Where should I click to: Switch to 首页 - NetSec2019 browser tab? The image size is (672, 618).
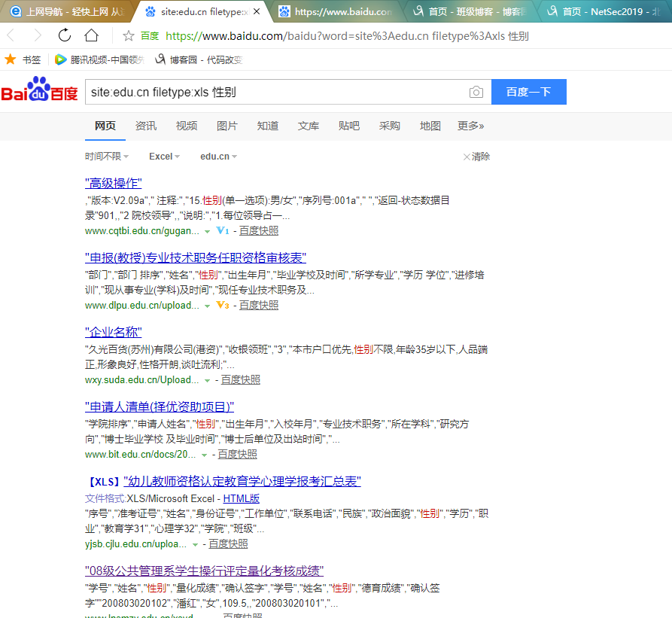604,11
